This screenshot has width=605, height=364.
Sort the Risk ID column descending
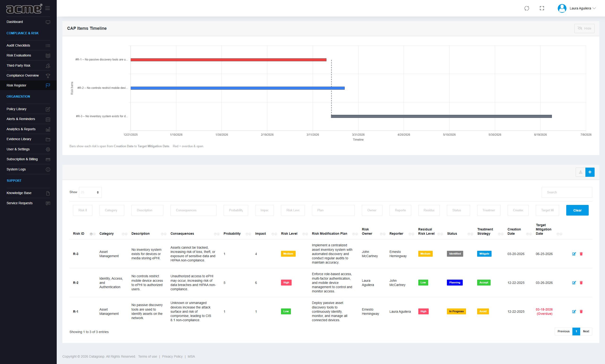pos(94,234)
